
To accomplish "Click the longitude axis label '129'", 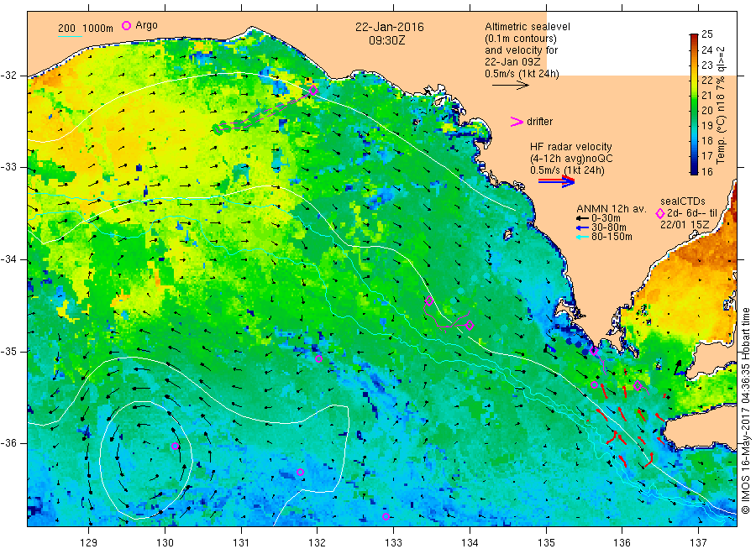I will 89,543.
